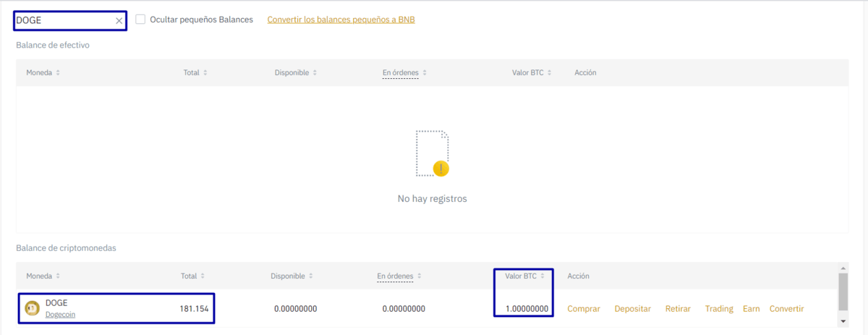Sort crypto balance by Valor BTC
The image size is (868, 335).
[524, 276]
